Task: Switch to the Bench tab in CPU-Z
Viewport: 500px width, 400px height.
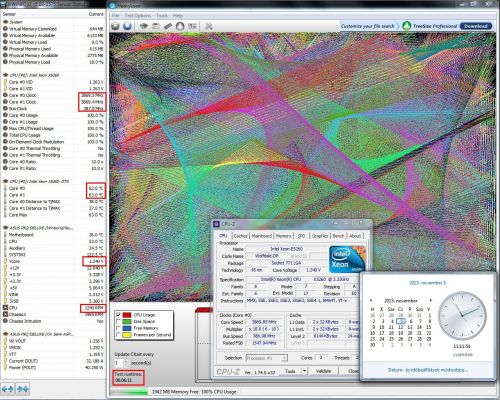Action: pyautogui.click(x=338, y=236)
